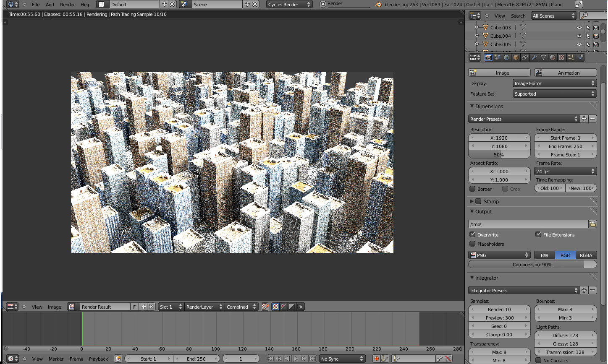The image size is (608, 364).
Task: Click the use preview range clock icon
Action: (x=118, y=359)
